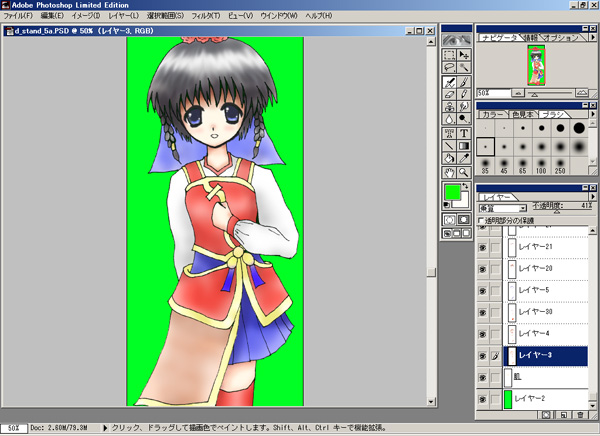Viewport: 600px width, 436px height.
Task: Select the Move tool
Action: coord(464,55)
